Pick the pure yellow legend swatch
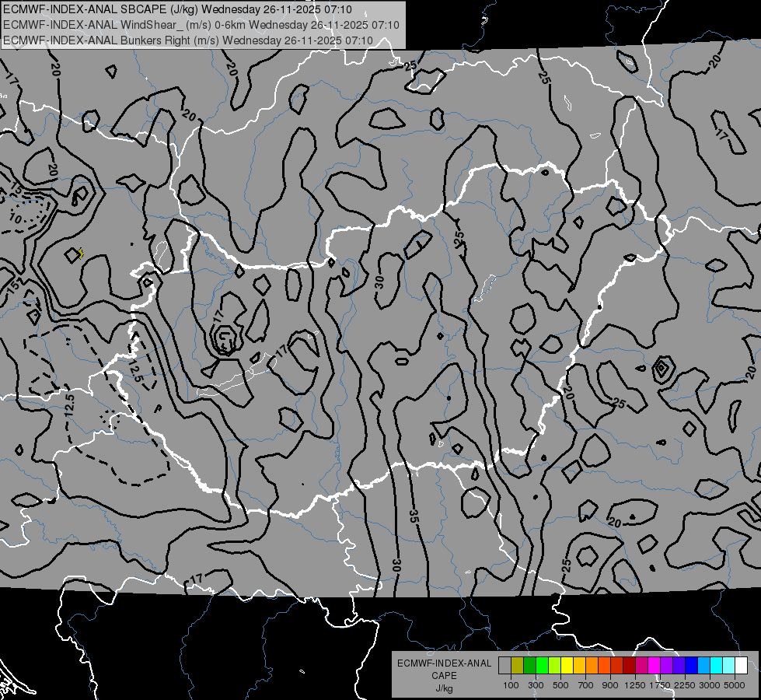The image size is (761, 700). [567, 665]
